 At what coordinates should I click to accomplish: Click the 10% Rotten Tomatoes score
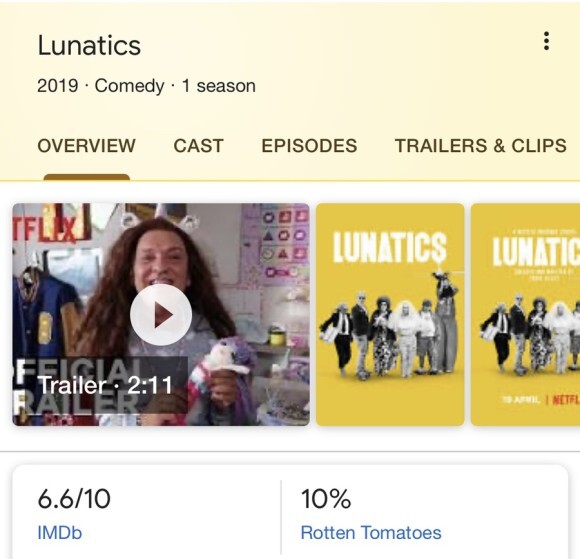pyautogui.click(x=326, y=499)
